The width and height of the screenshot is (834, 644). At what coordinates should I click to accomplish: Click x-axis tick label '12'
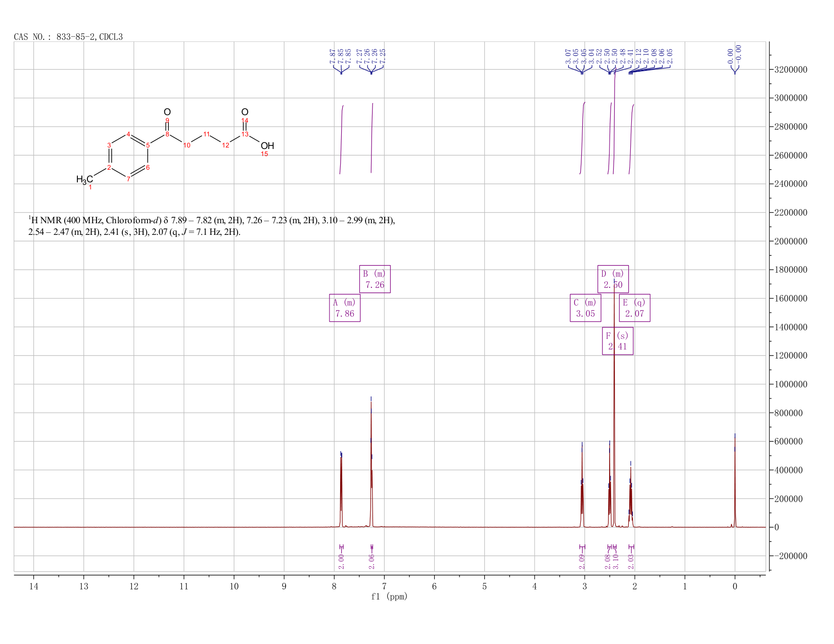tap(133, 586)
